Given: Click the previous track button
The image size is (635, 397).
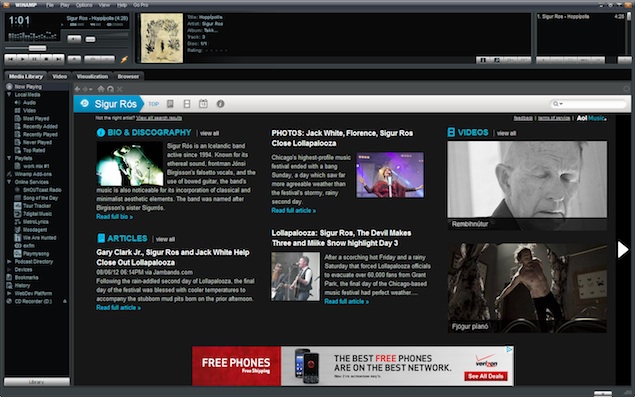Looking at the screenshot, I should click(11, 59).
